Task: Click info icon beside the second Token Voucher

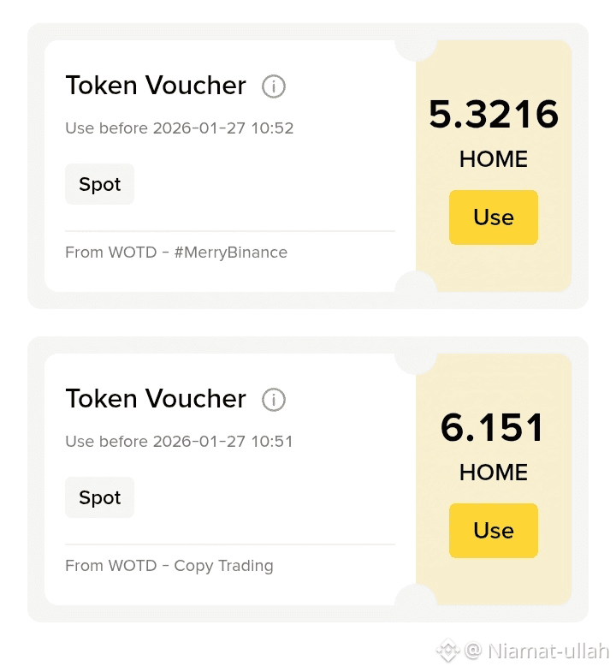Action: pyautogui.click(x=273, y=400)
